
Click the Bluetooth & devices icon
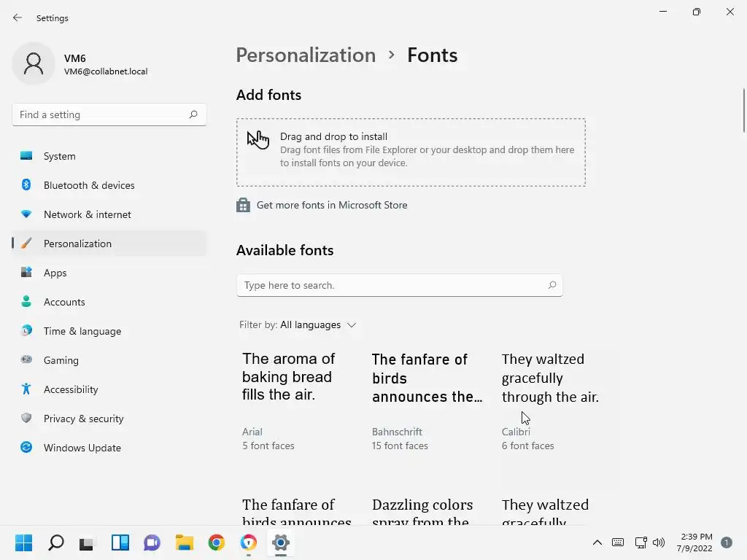(x=26, y=185)
